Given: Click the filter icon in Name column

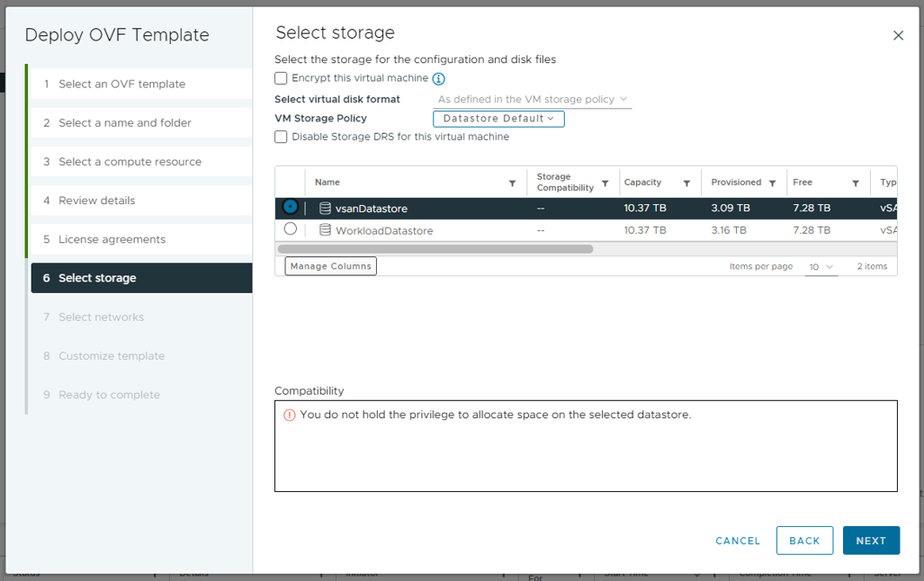Looking at the screenshot, I should 513,183.
